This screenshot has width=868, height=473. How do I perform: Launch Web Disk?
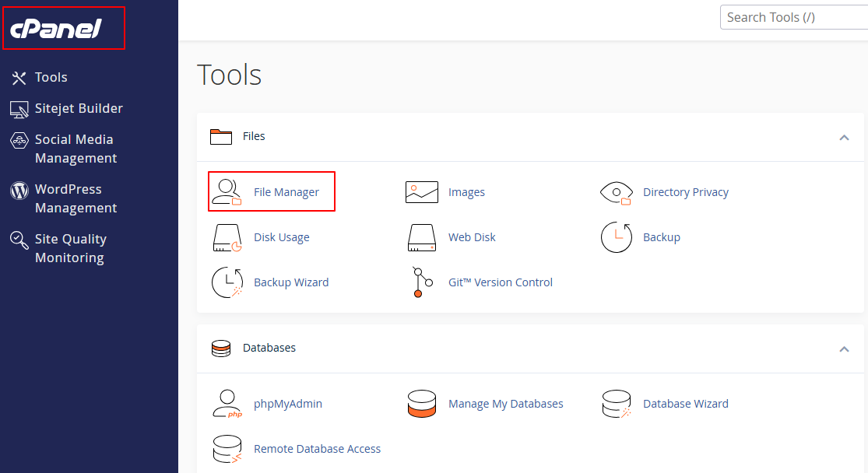pyautogui.click(x=472, y=236)
